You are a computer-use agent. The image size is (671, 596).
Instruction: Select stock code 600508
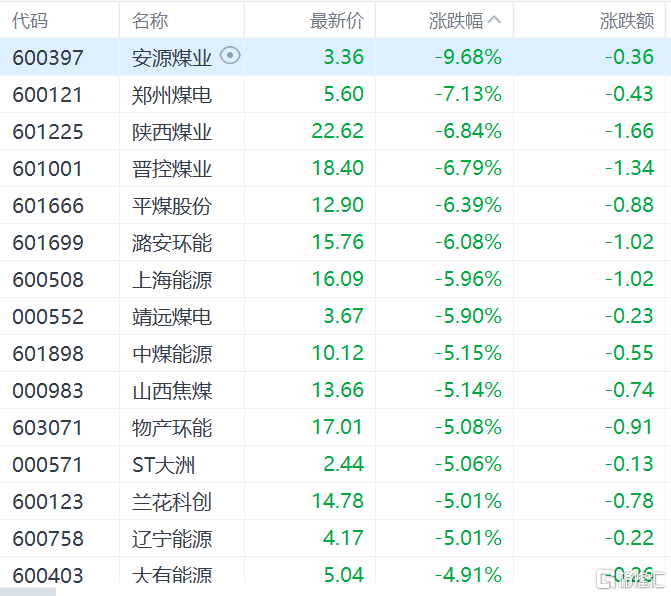[x=48, y=280]
